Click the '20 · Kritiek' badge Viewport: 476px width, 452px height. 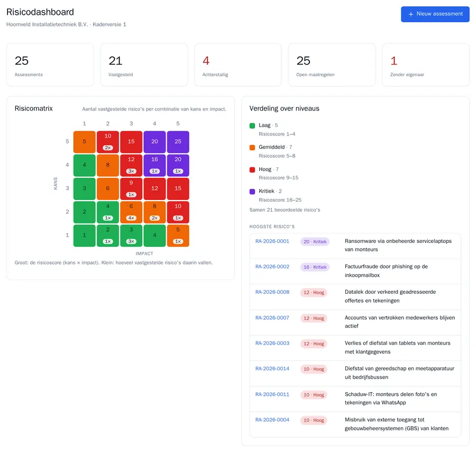(x=315, y=241)
